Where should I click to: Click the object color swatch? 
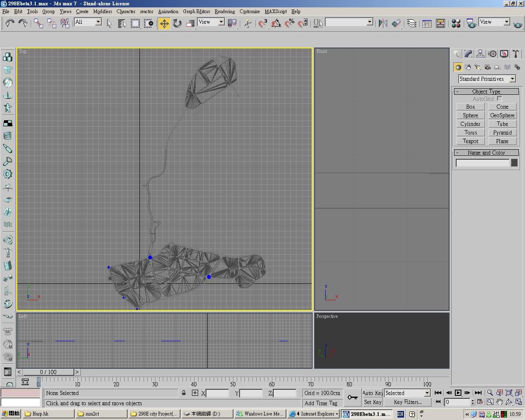(514, 163)
